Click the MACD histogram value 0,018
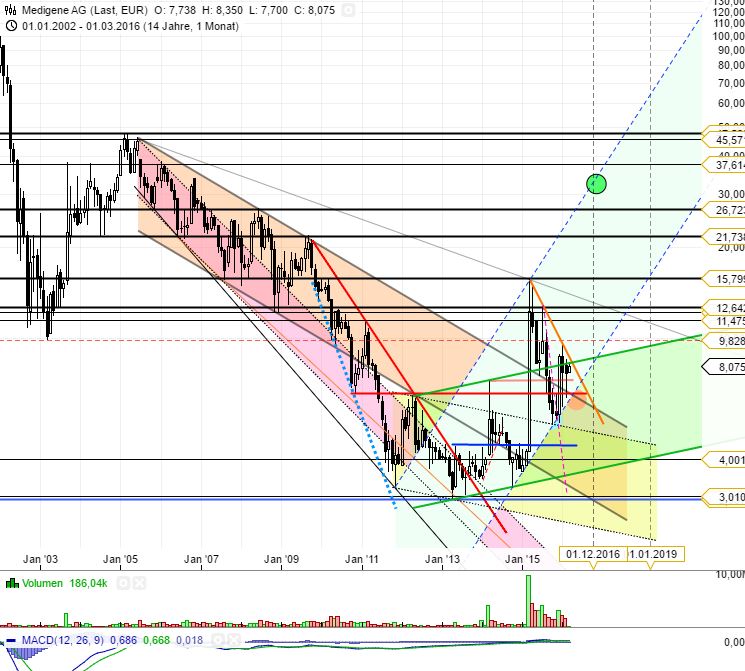Screen dimensions: 745x671 (190, 641)
